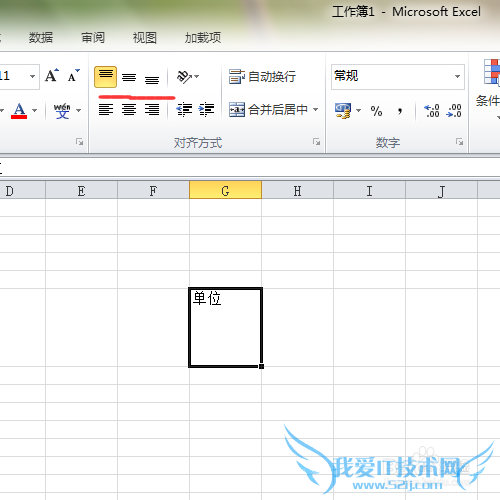The image size is (500, 500).
Task: Click in the formula bar
Action: (250, 167)
